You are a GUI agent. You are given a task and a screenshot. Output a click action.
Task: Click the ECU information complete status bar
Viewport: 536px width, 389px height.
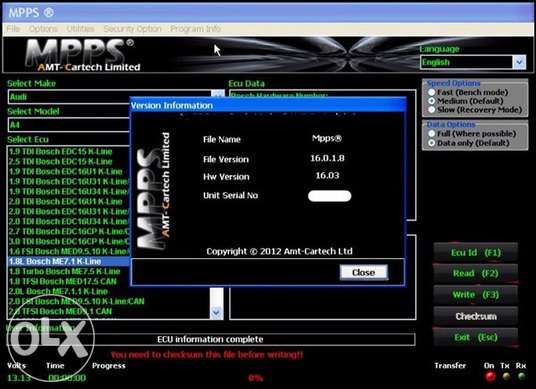(211, 339)
